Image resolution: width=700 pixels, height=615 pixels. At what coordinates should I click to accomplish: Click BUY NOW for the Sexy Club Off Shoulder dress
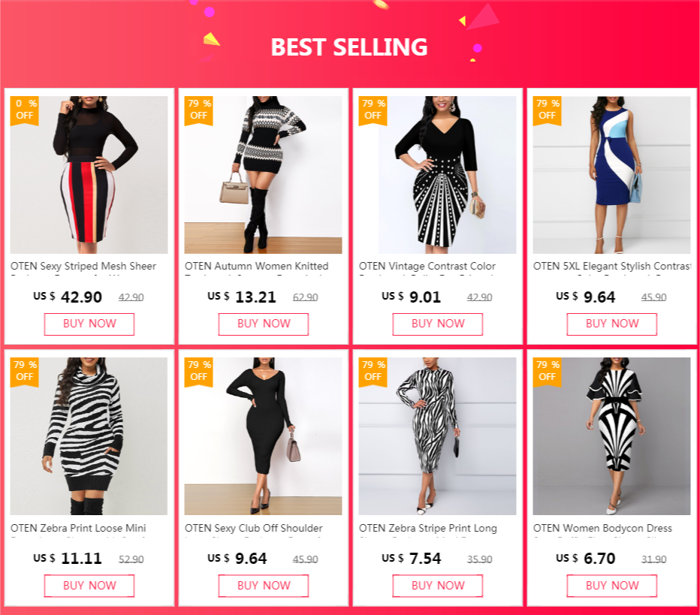(264, 586)
